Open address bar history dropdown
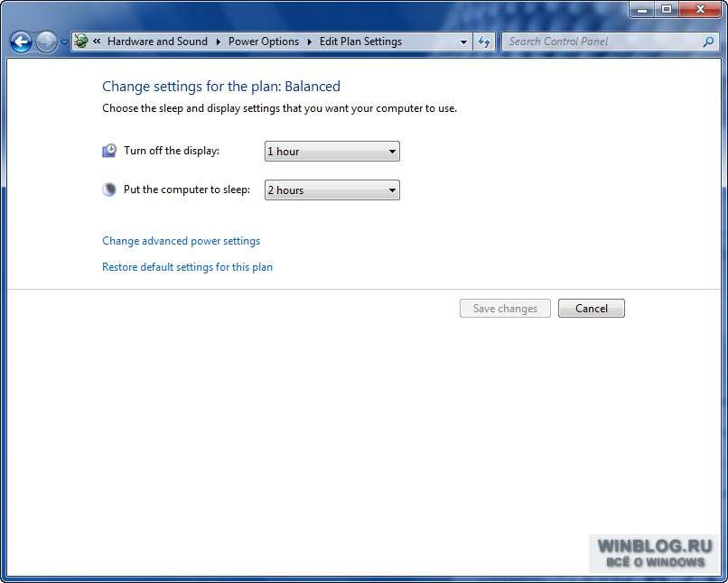 point(463,42)
